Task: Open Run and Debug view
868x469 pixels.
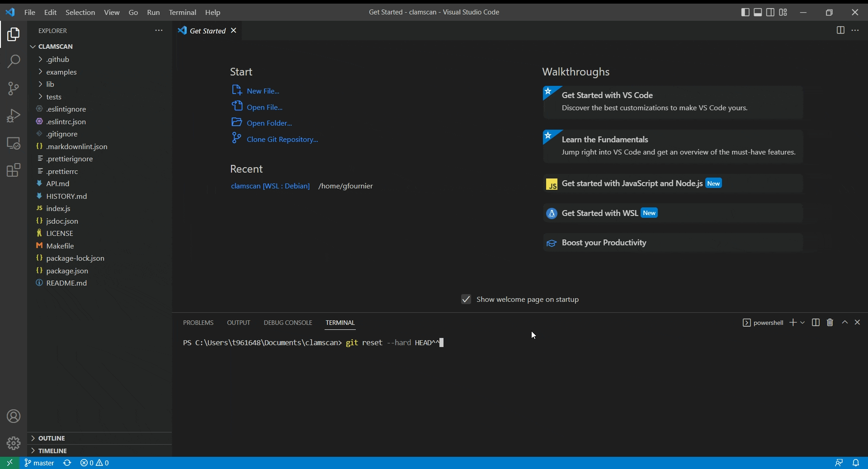Action: click(14, 116)
